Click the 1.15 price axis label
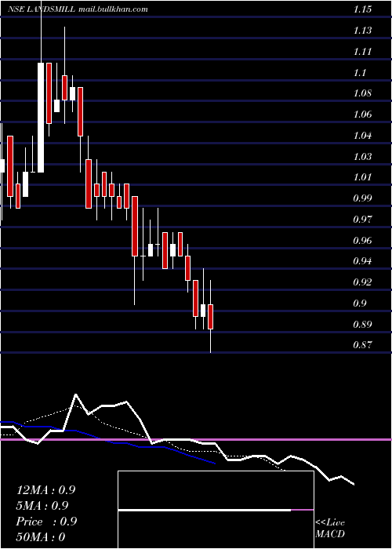Image resolution: width=392 pixels, height=549 pixels. click(x=362, y=9)
